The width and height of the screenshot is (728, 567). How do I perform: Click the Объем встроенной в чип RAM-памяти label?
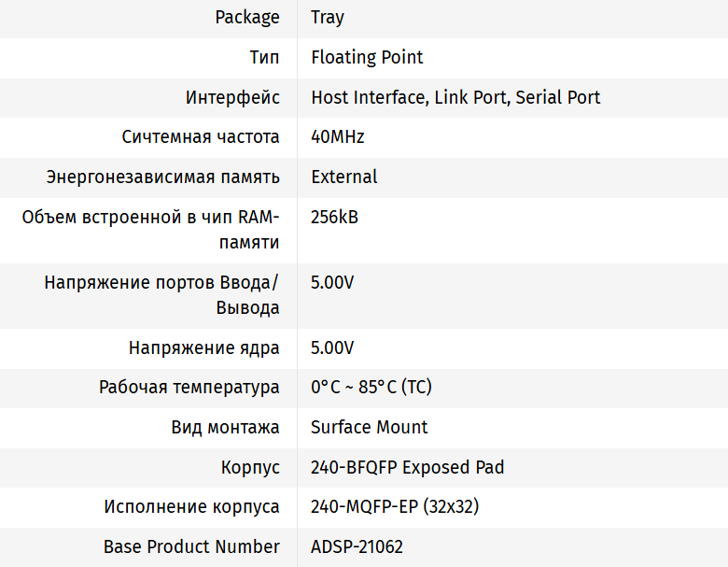[x=151, y=230]
